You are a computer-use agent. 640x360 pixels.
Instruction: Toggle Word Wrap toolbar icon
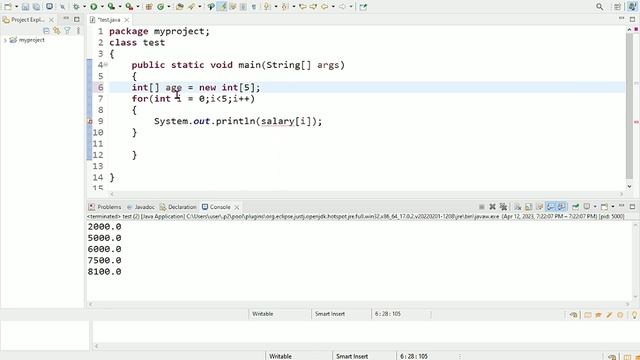233,7
